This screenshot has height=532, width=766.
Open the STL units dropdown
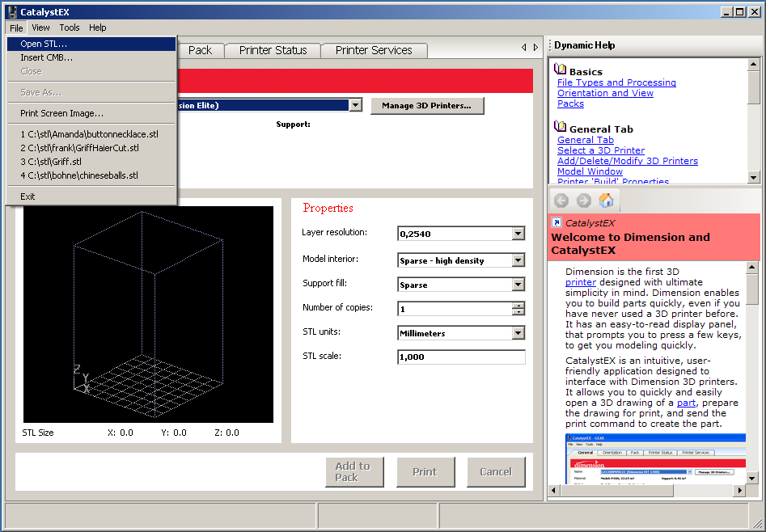[517, 333]
